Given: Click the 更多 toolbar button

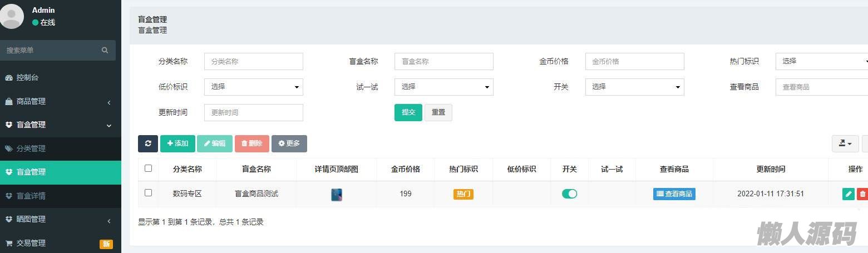Looking at the screenshot, I should point(289,143).
